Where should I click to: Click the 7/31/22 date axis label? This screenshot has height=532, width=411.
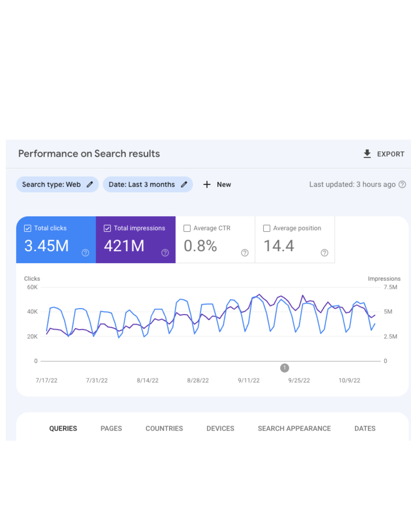pyautogui.click(x=97, y=380)
